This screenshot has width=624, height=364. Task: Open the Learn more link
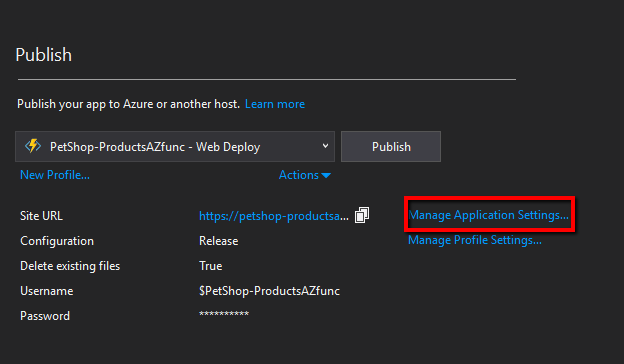tap(275, 104)
